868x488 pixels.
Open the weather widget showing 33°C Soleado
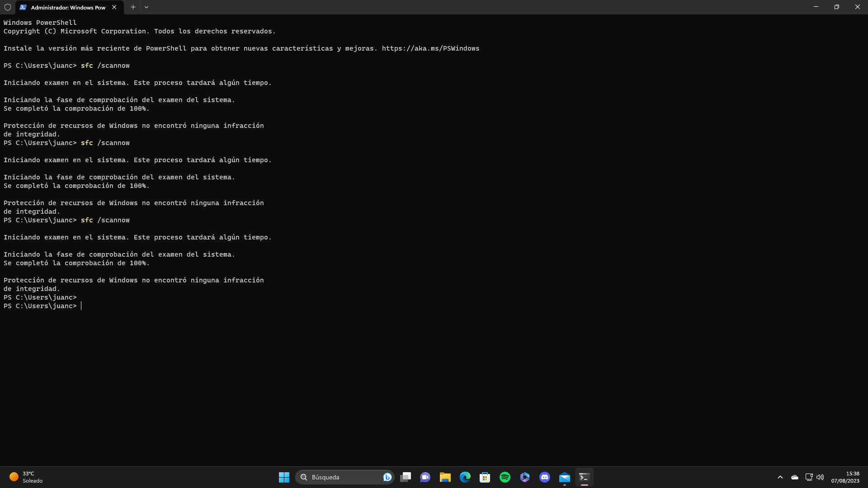[26, 477]
